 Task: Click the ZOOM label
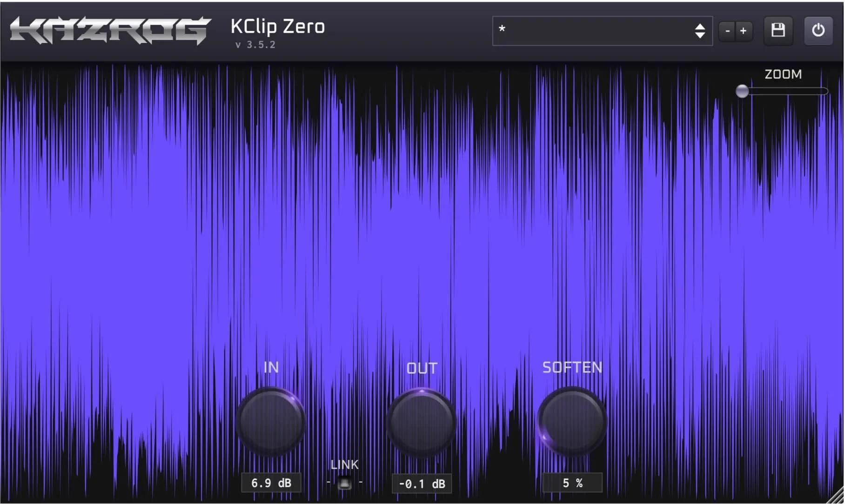coord(783,74)
